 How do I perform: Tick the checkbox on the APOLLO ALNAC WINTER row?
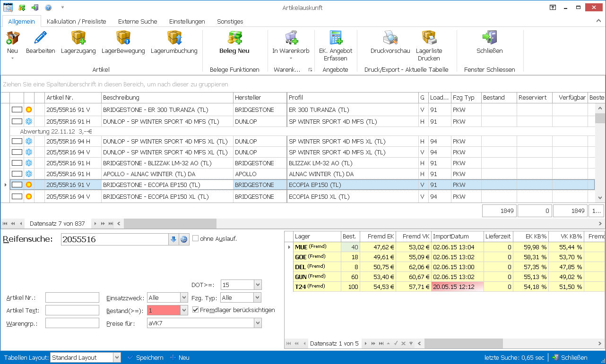point(17,174)
